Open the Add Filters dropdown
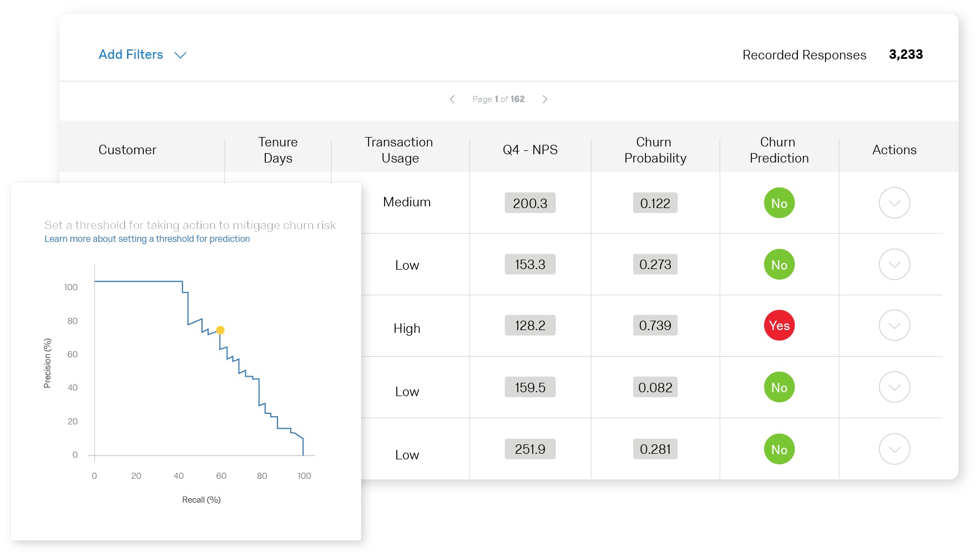The width and height of the screenshot is (980, 557). point(142,55)
